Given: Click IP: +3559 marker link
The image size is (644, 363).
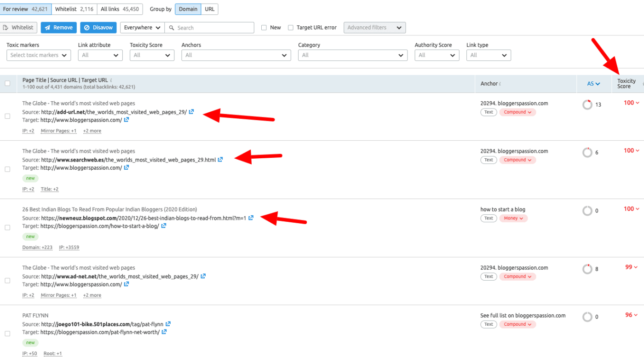Looking at the screenshot, I should tap(69, 248).
